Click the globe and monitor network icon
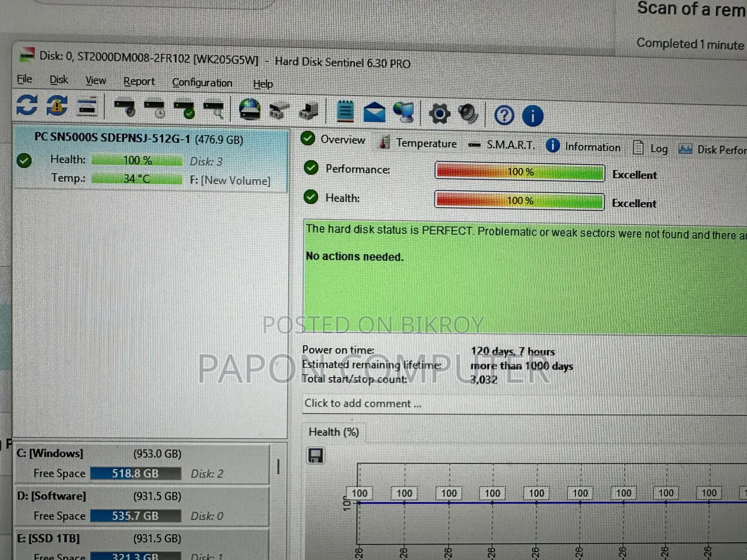 click(403, 113)
